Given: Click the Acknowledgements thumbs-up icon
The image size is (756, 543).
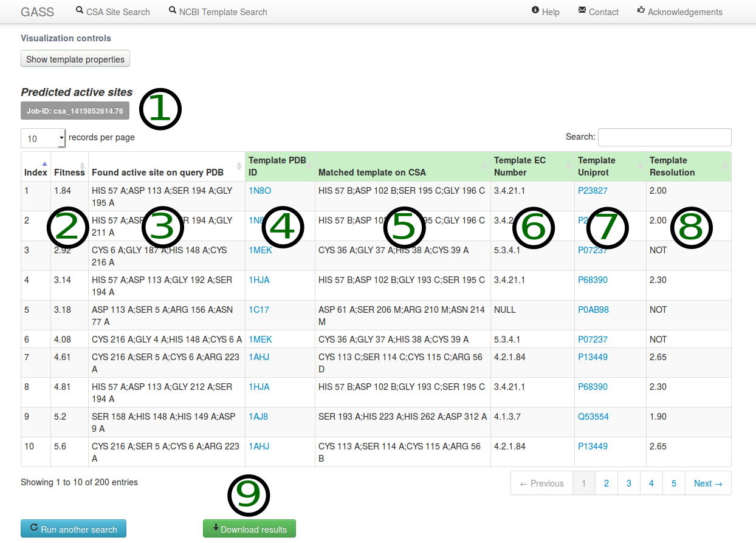Looking at the screenshot, I should (641, 10).
